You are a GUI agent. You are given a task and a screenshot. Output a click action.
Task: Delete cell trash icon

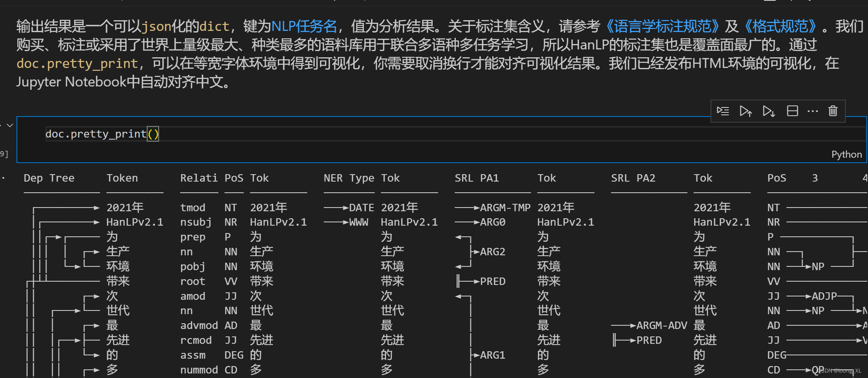point(833,111)
